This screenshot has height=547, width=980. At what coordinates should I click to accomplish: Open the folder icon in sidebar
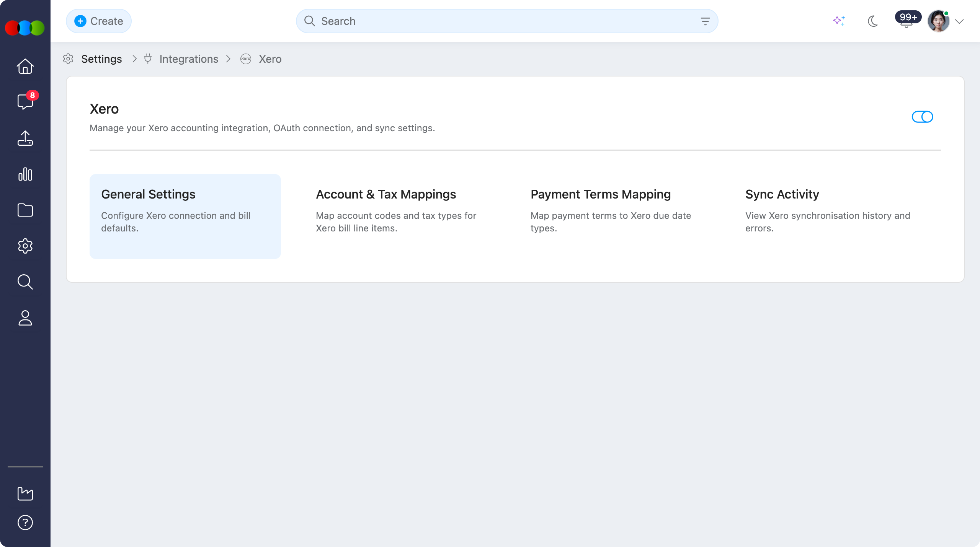(25, 210)
